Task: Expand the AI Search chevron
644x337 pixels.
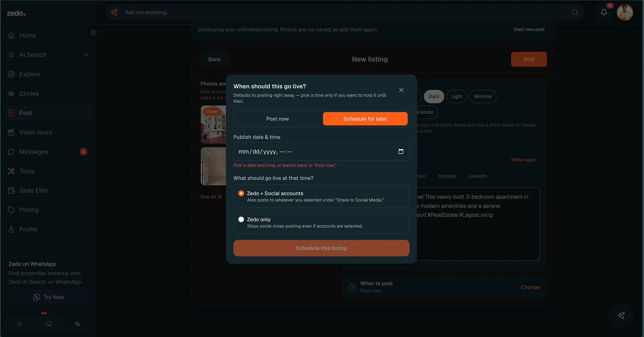Action: pyautogui.click(x=87, y=55)
